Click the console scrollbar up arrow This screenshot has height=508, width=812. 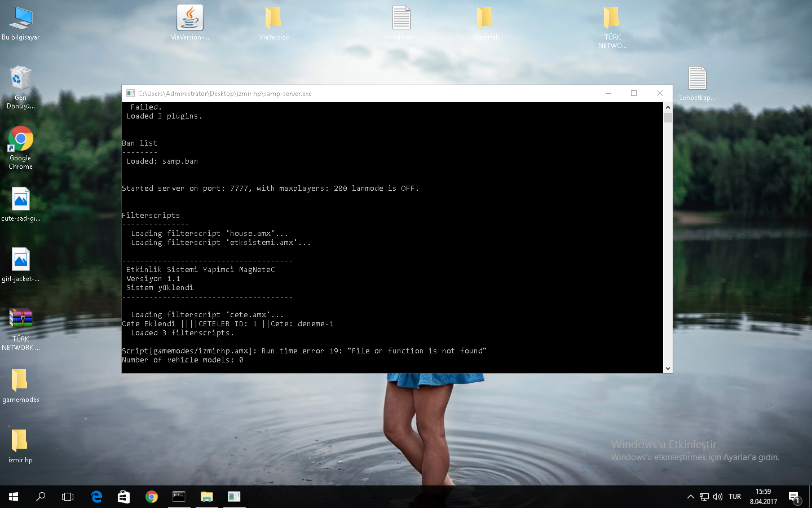(668, 107)
